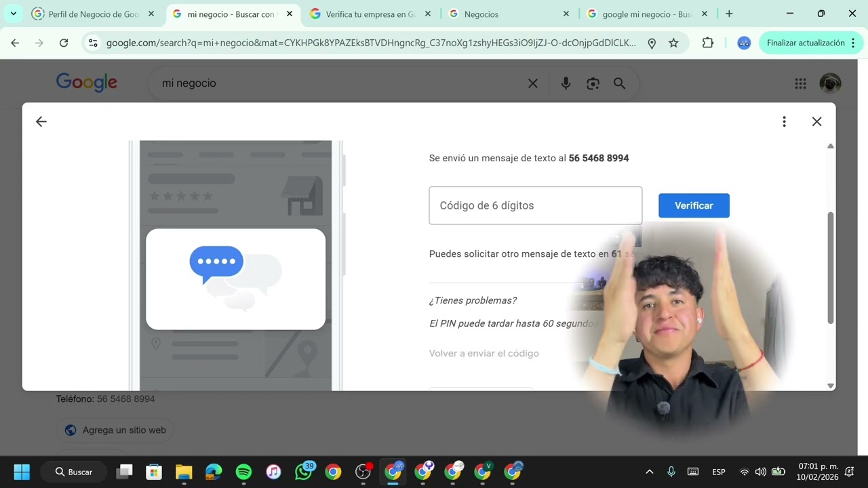Click the magnifier search button
Image resolution: width=868 pixels, height=488 pixels.
click(619, 83)
